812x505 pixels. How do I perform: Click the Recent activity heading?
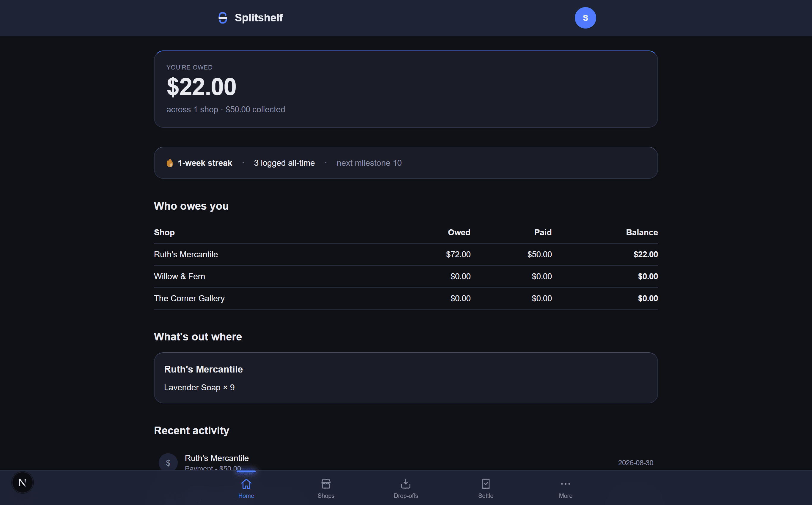tap(191, 430)
